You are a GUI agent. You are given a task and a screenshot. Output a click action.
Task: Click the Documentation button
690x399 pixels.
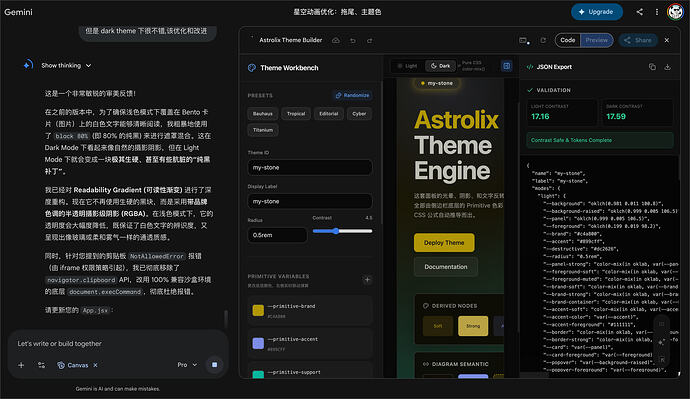click(x=446, y=267)
